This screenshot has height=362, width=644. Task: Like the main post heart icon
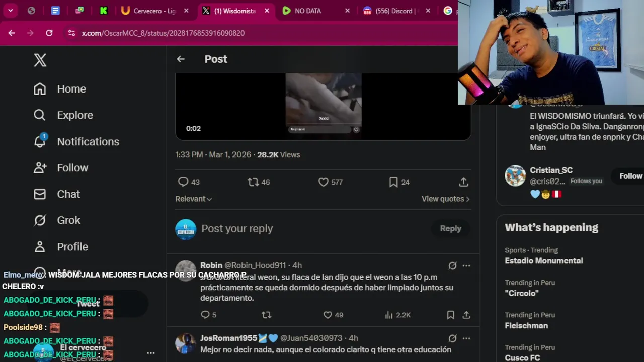324,182
